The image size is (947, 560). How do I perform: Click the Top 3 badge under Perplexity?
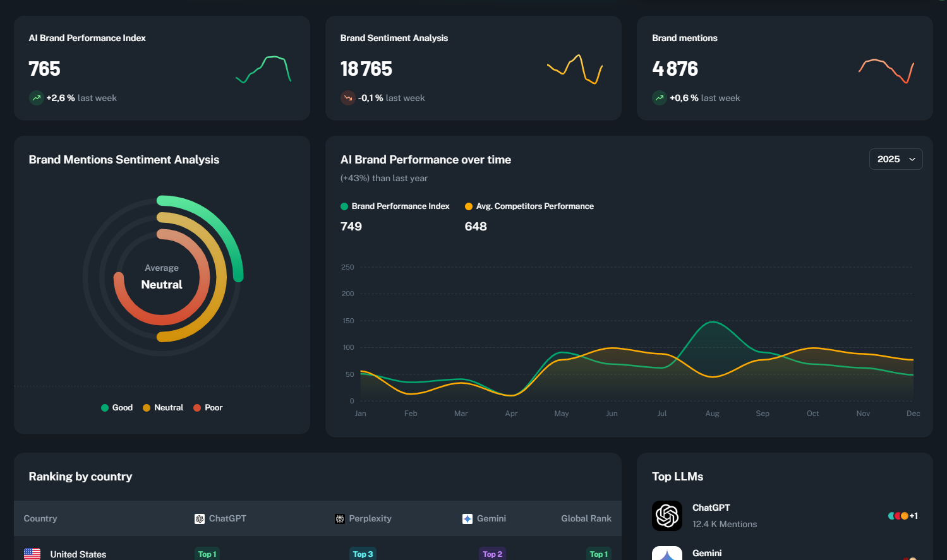click(363, 554)
